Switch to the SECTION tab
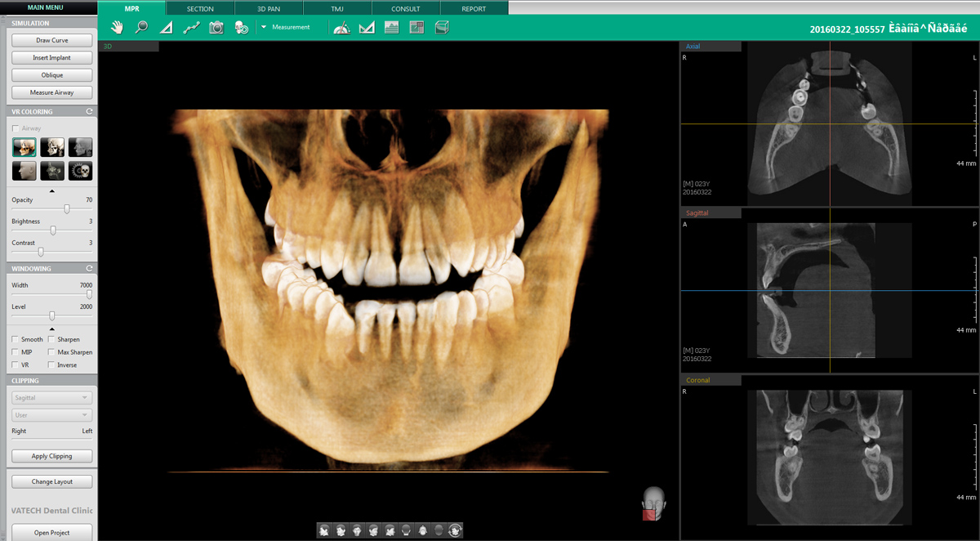Viewport: 980px width, 541px height. (x=200, y=7)
